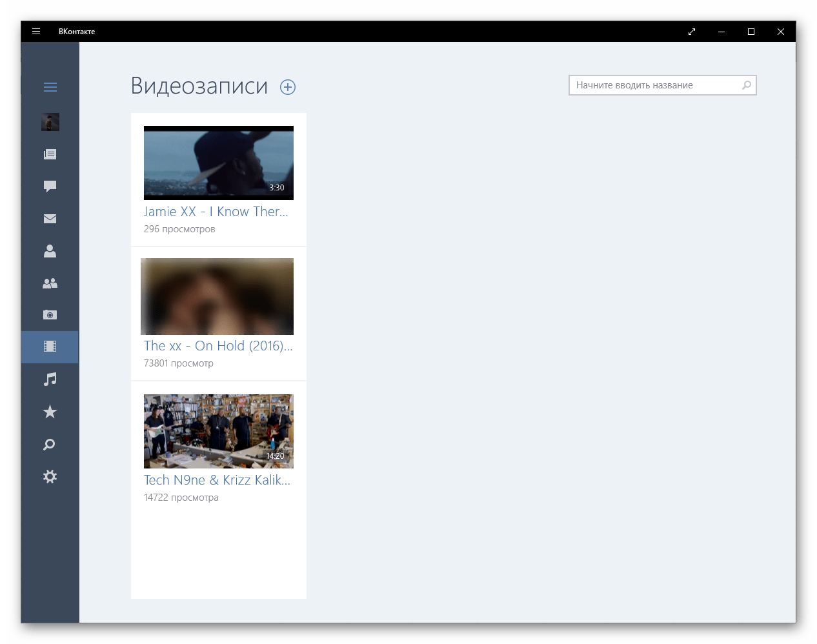Expand the sidebar navigation menu
Screen dimensions: 817x644
[50, 87]
